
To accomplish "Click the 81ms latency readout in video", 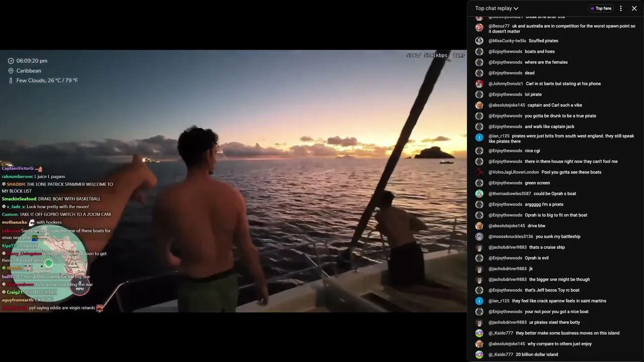I will tap(459, 55).
